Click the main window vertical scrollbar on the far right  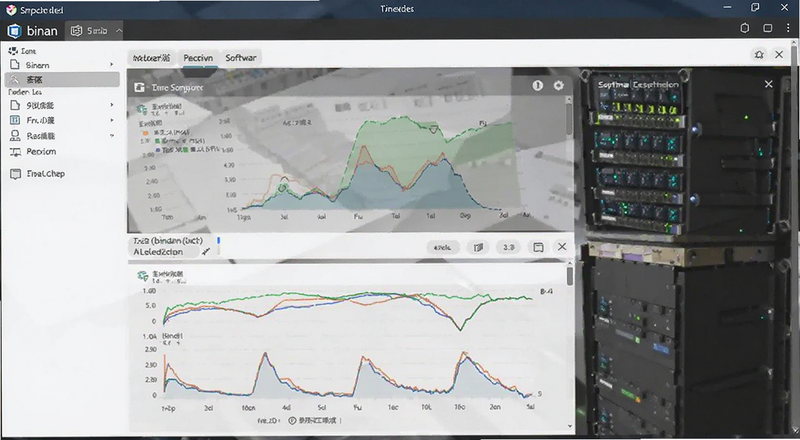794,235
